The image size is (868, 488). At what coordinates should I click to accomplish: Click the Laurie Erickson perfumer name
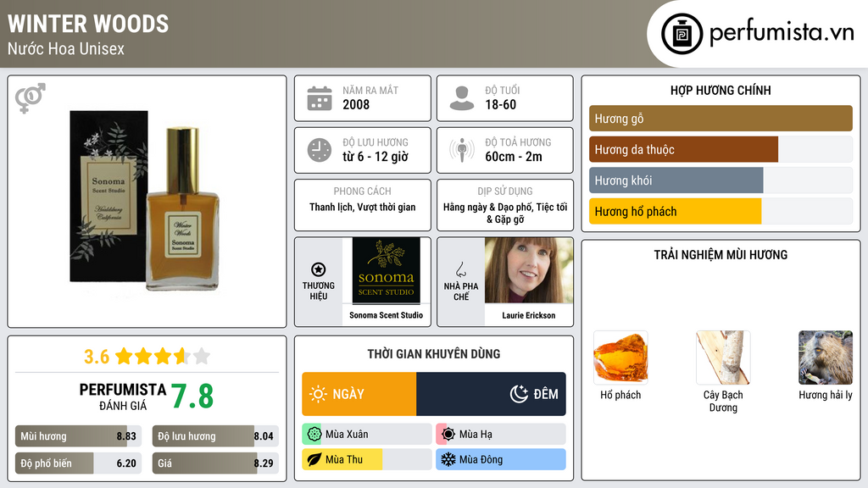pyautogui.click(x=529, y=315)
